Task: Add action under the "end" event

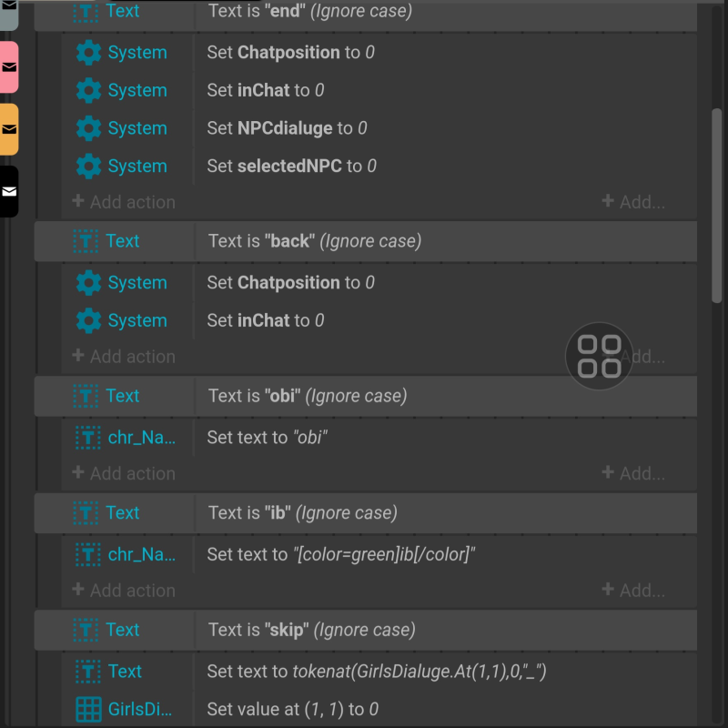Action: click(124, 202)
